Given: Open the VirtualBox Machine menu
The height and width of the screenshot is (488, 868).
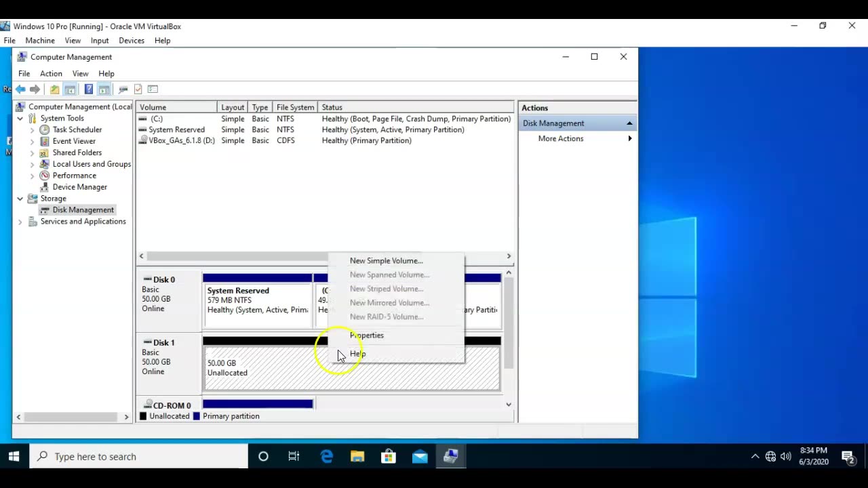Looking at the screenshot, I should [x=40, y=41].
